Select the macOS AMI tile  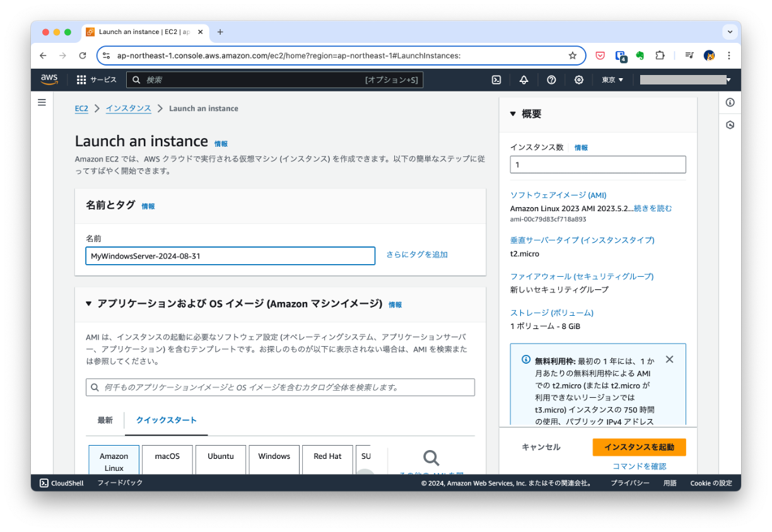[168, 460]
